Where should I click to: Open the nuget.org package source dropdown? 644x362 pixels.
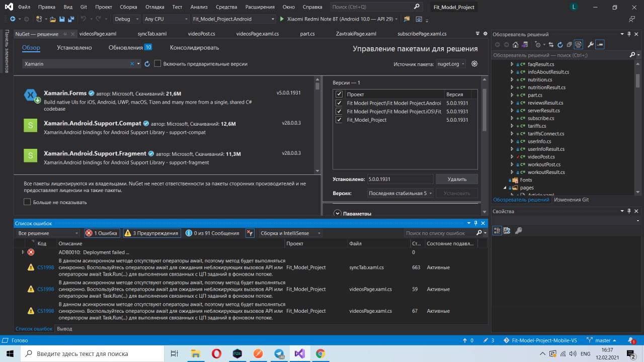click(x=451, y=64)
